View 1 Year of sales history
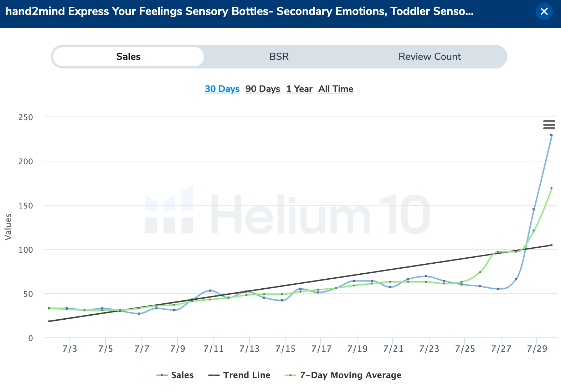Screen dimensions: 561x392 (x=299, y=89)
